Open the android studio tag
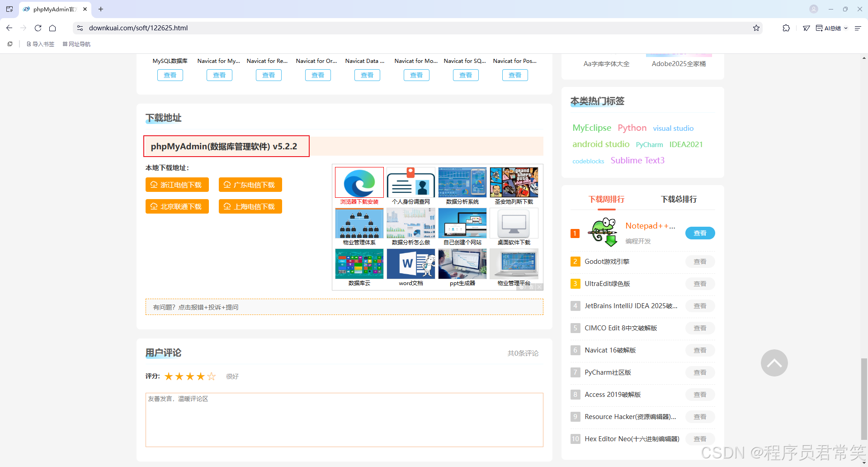This screenshot has width=868, height=467. pos(601,144)
